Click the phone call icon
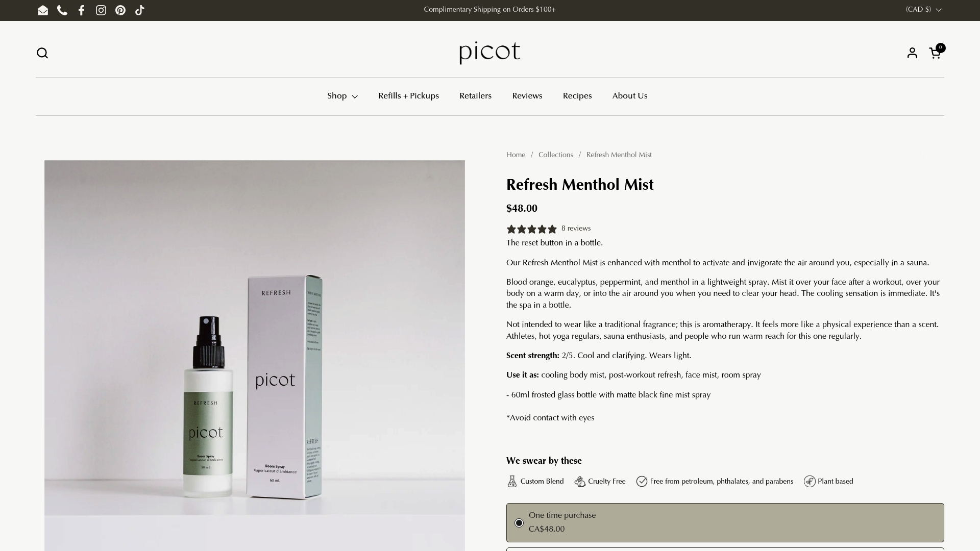Screen dimensions: 980x551 pos(62,10)
